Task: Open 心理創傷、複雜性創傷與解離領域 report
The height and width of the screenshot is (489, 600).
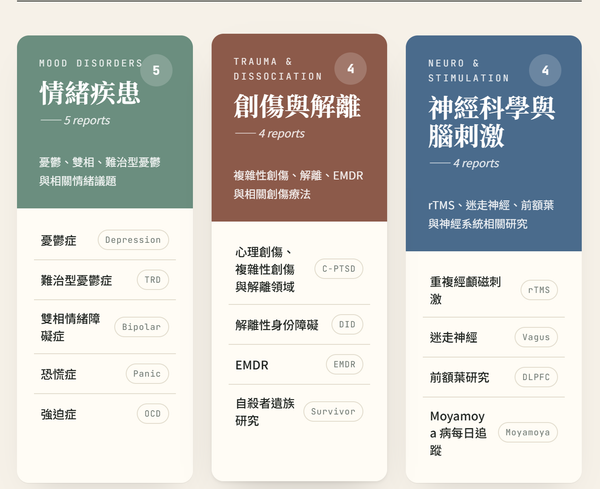Action: click(299, 269)
